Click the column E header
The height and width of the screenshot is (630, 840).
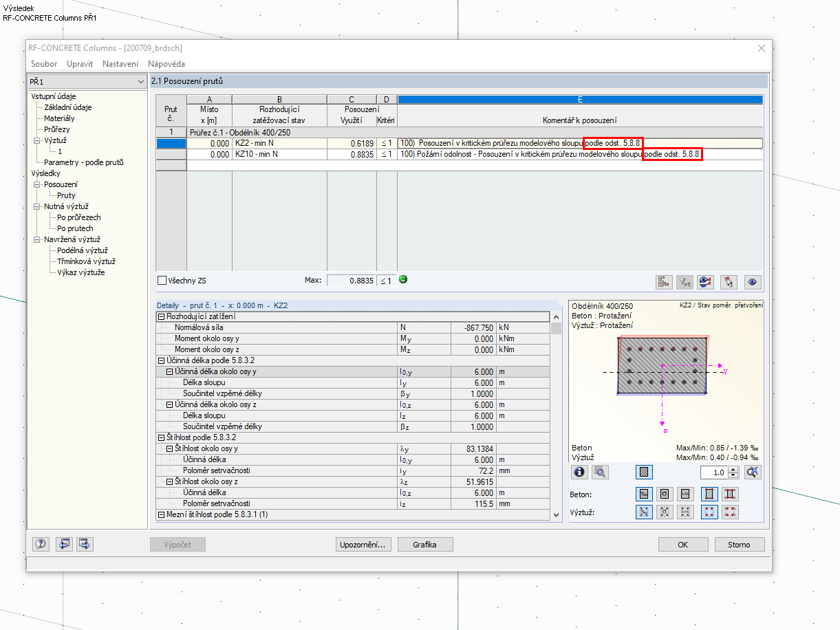580,100
